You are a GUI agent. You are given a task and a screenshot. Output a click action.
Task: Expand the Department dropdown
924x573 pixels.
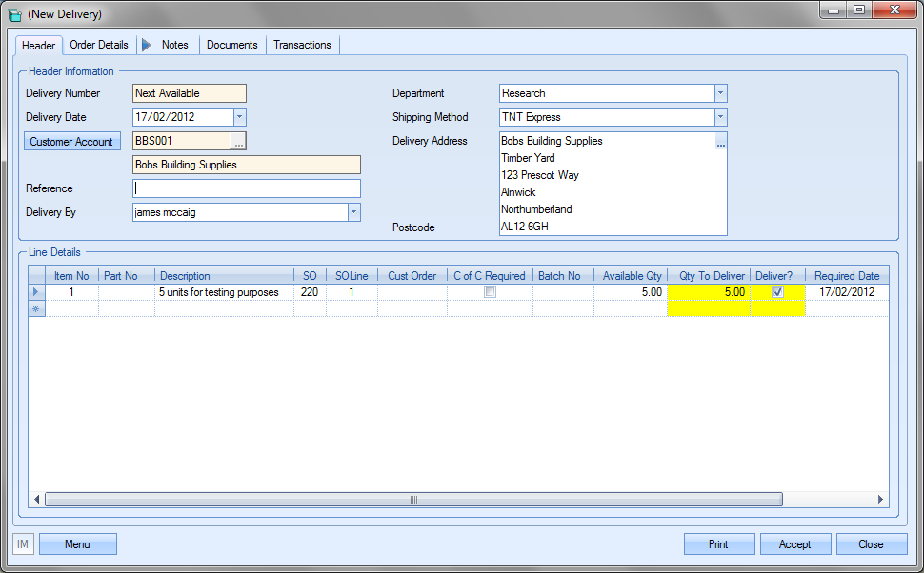tap(720, 93)
